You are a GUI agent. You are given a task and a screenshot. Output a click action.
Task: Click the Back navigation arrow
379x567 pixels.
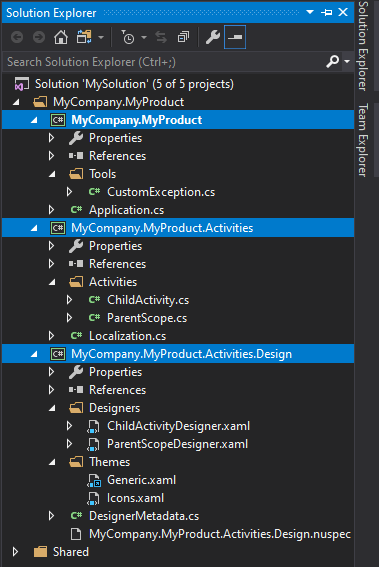tap(17, 37)
